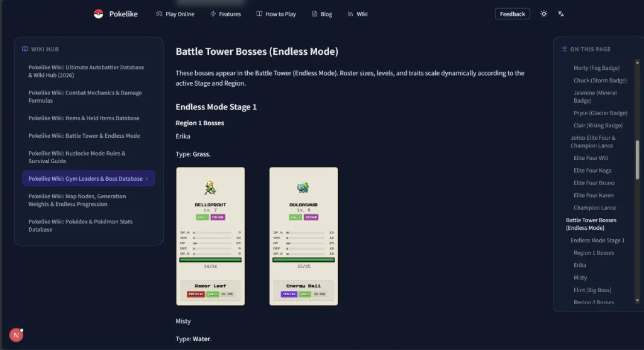Open Play Online in the navbar
The width and height of the screenshot is (644, 350).
[x=175, y=14]
